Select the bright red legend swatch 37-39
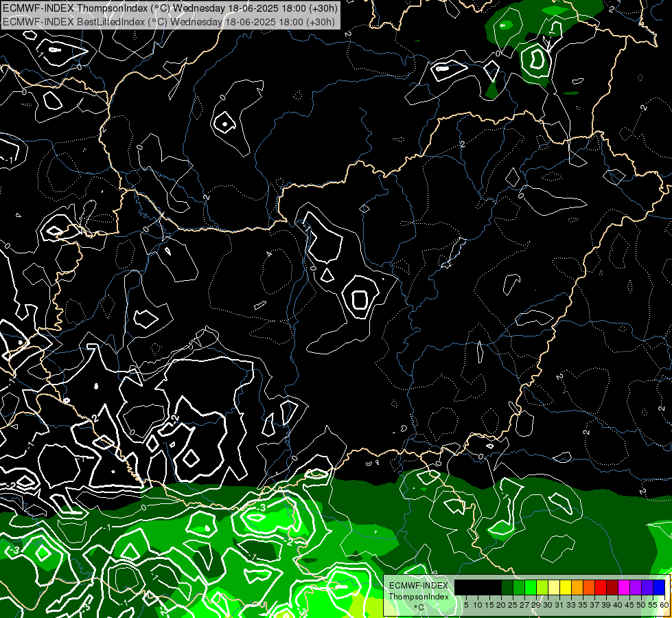 click(601, 587)
